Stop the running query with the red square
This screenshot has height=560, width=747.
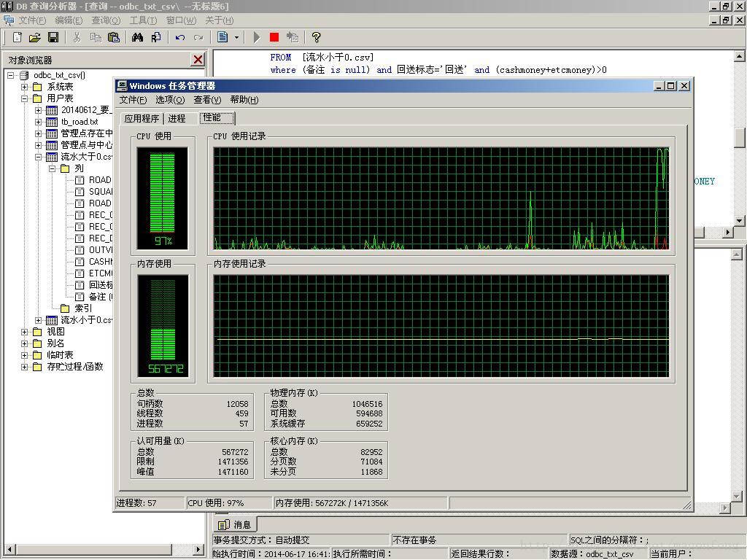[274, 37]
